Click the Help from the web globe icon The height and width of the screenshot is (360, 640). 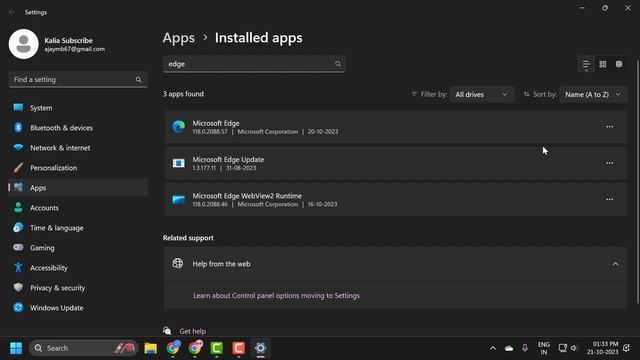[178, 264]
